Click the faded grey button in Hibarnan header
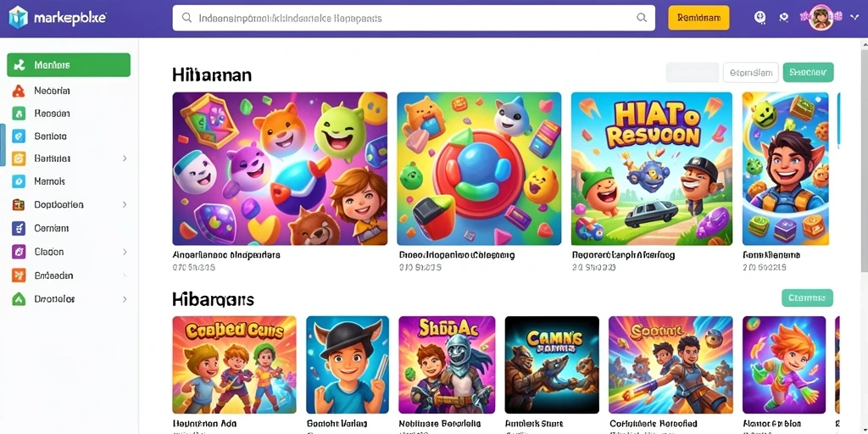Viewport: 868px width, 434px height. pos(692,73)
